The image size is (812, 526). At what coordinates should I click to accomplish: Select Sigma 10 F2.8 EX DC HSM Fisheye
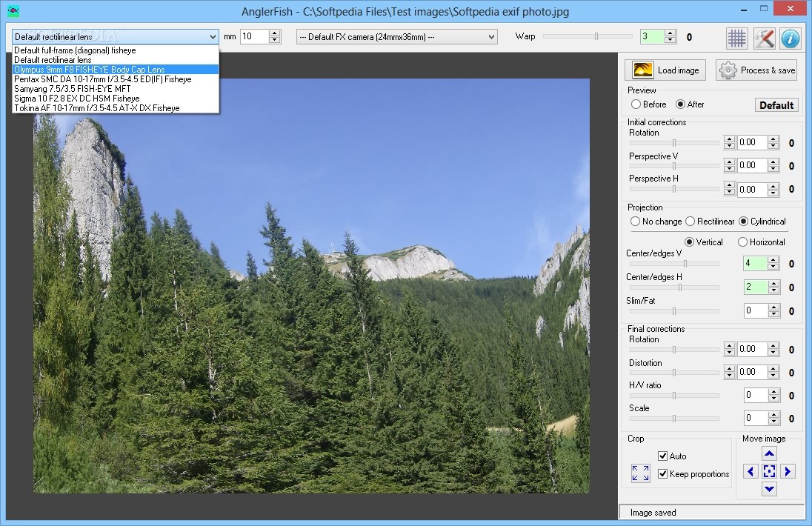[x=116, y=99]
